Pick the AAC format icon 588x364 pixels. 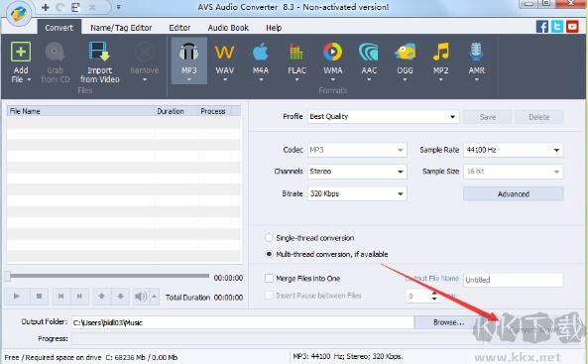point(369,52)
